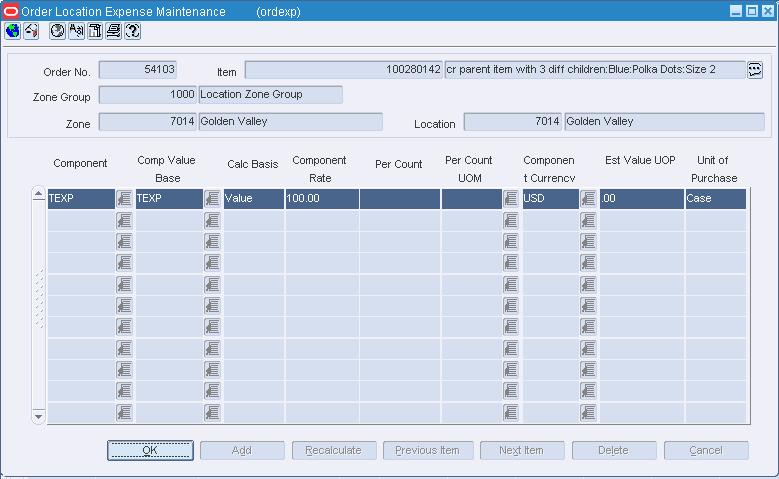This screenshot has width=779, height=479.
Task: Click the help question mark toolbar icon
Action: click(x=133, y=31)
